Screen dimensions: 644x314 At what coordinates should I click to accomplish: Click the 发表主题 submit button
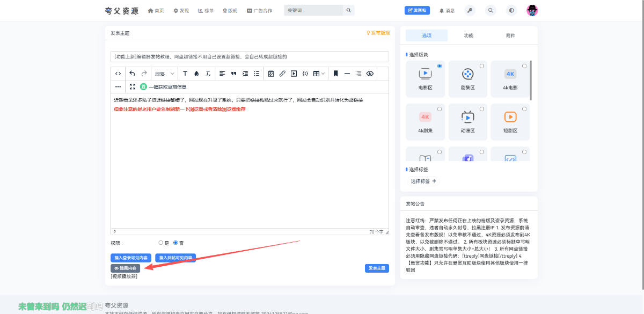[376, 268]
